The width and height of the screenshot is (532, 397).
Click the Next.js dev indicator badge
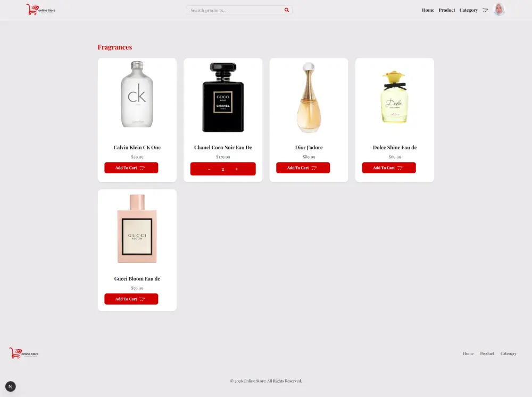tap(11, 386)
